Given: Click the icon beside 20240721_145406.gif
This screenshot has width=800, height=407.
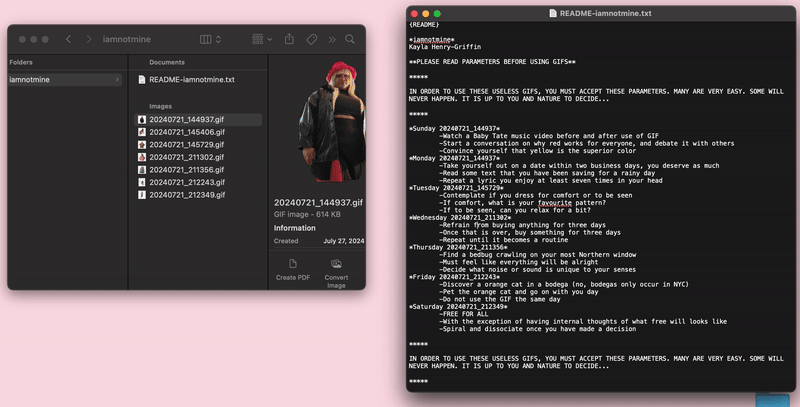Looking at the screenshot, I should pyautogui.click(x=142, y=132).
